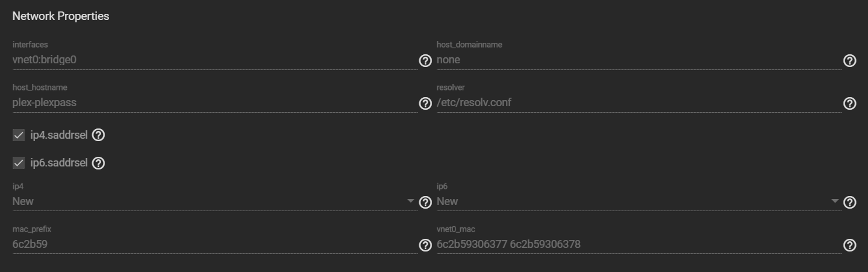Toggle the ip6.saddrsel checkbox
This screenshot has height=272, width=868.
[19, 163]
